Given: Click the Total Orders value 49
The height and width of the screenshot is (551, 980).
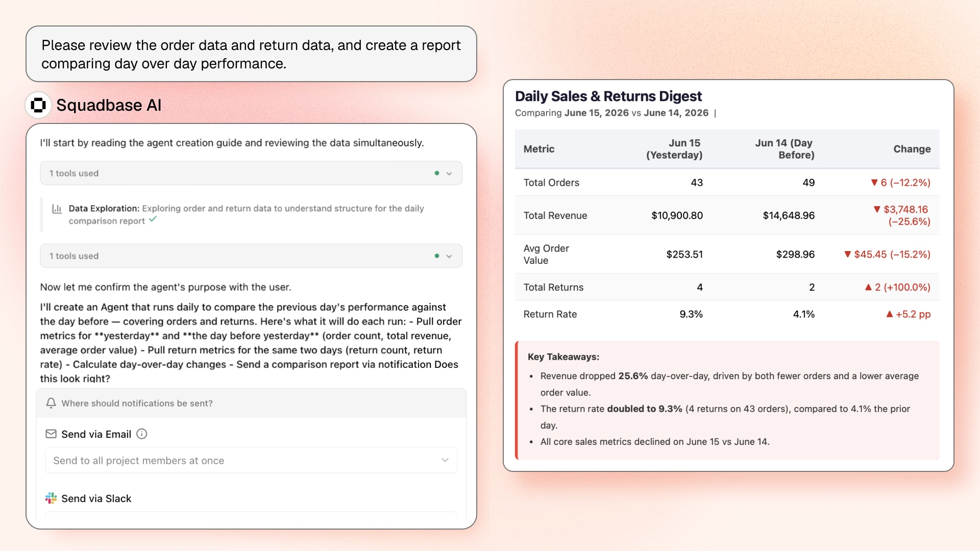Looking at the screenshot, I should (808, 183).
